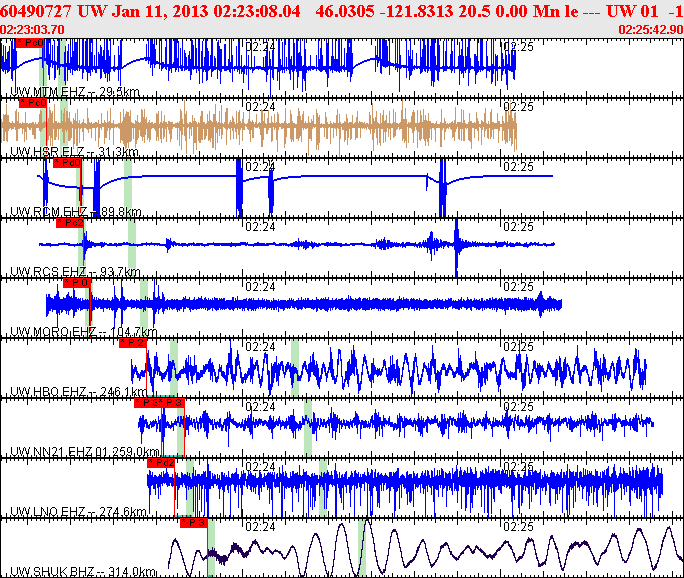Select the P 2 pick flag on the HBO trace
The width and height of the screenshot is (684, 578).
[133, 343]
